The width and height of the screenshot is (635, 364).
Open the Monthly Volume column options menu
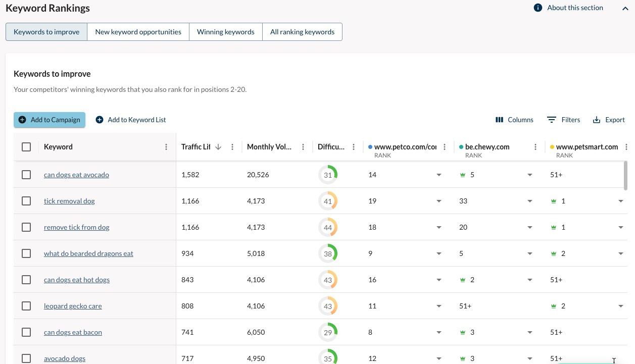pyautogui.click(x=303, y=147)
